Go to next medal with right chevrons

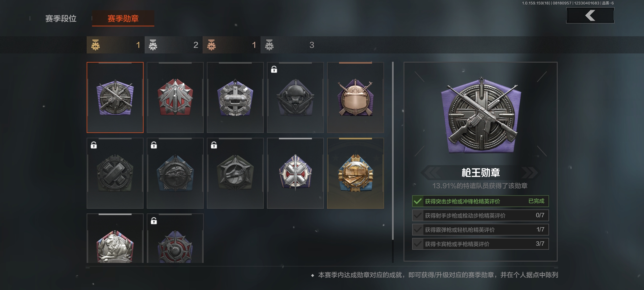coord(529,172)
